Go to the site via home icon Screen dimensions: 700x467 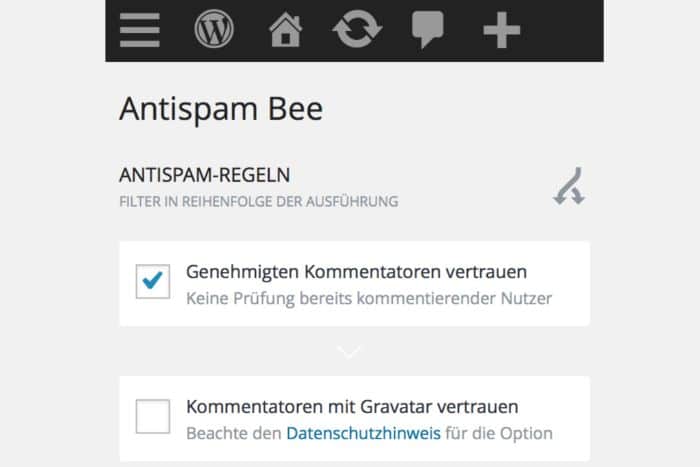pyautogui.click(x=285, y=30)
